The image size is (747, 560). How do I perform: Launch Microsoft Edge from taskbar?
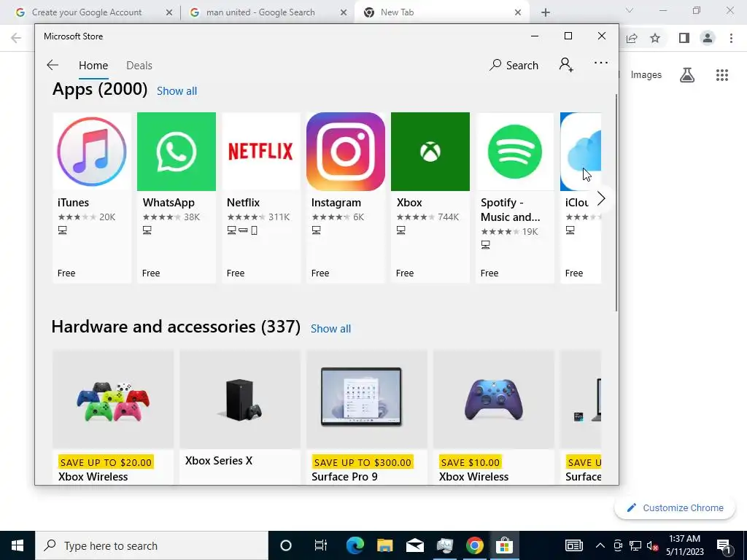(355, 545)
